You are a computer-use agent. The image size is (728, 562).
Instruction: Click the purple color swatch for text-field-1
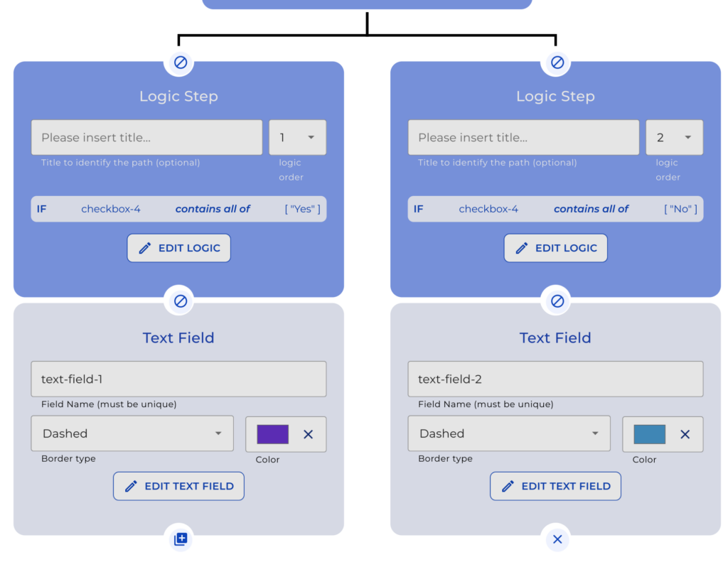(274, 433)
